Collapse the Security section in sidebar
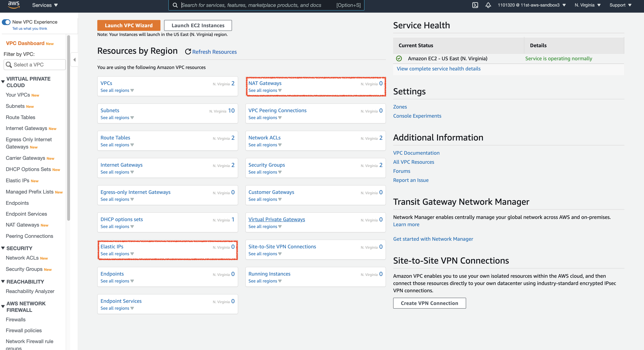The width and height of the screenshot is (644, 350). pos(3,248)
